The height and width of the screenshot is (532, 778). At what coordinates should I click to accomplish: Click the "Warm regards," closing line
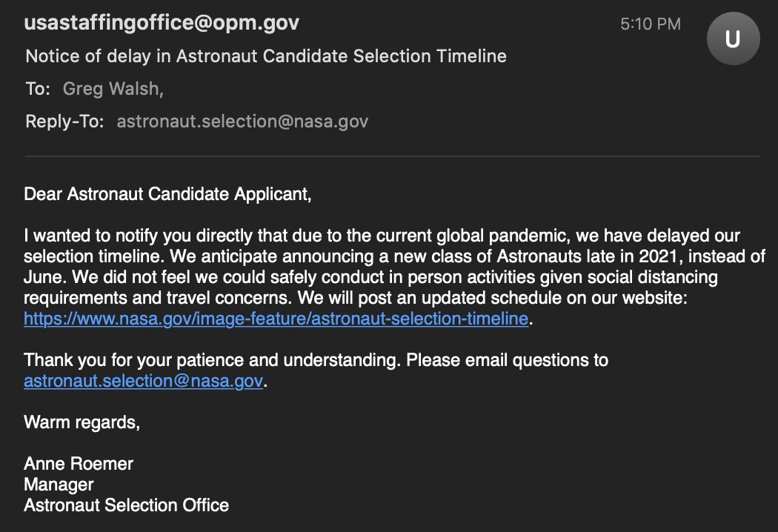click(x=82, y=422)
